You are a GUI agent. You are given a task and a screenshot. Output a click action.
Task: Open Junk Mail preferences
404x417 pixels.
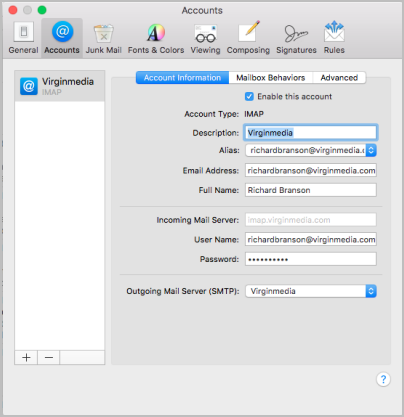point(104,38)
